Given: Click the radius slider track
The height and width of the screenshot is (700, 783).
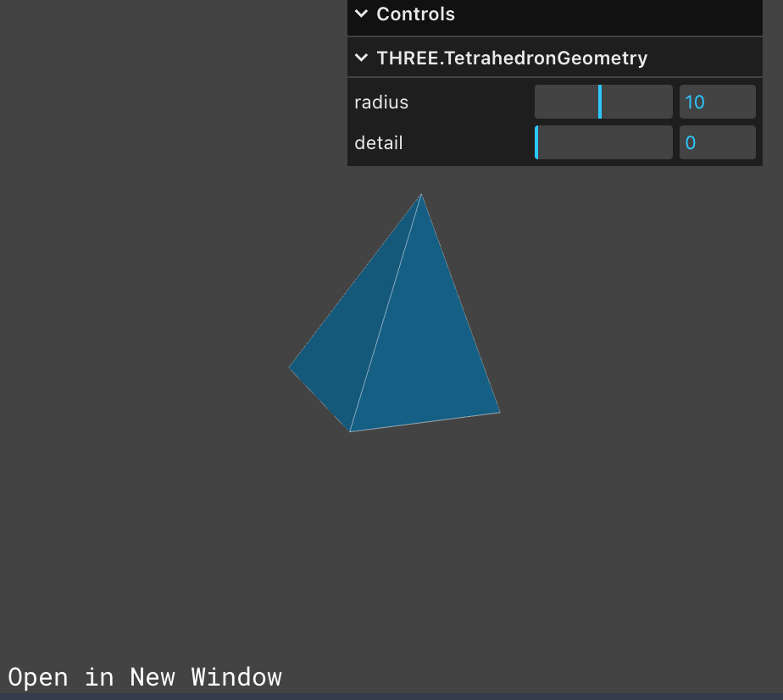Looking at the screenshot, I should (603, 102).
